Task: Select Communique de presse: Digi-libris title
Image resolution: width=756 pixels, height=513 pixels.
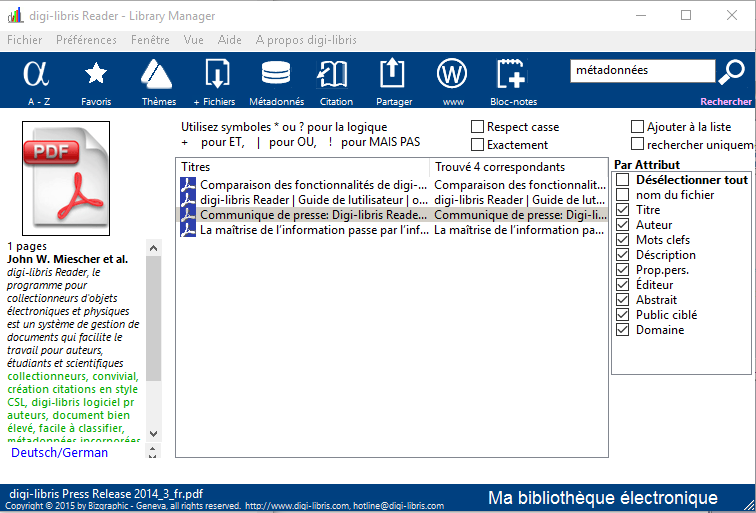Action: click(x=313, y=215)
